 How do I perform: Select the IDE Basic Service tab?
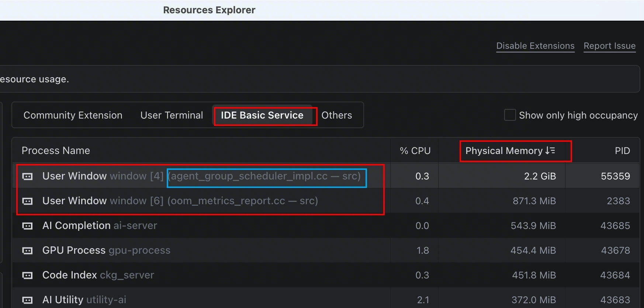click(262, 115)
